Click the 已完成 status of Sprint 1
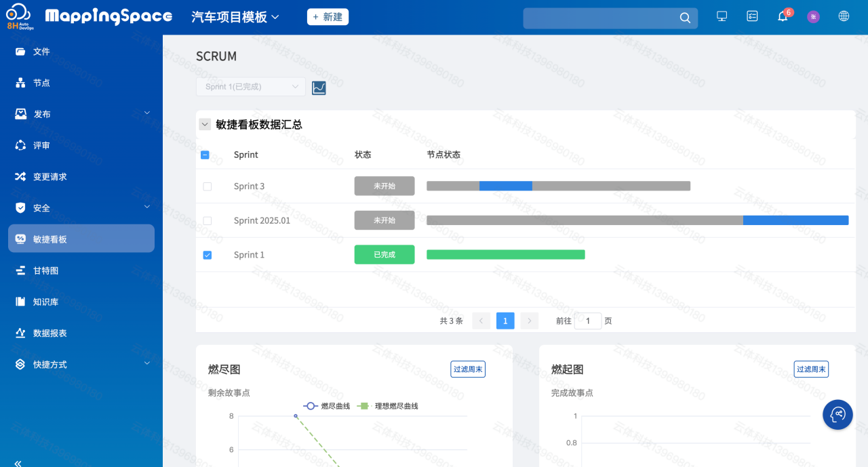The height and width of the screenshot is (467, 868). (384, 255)
